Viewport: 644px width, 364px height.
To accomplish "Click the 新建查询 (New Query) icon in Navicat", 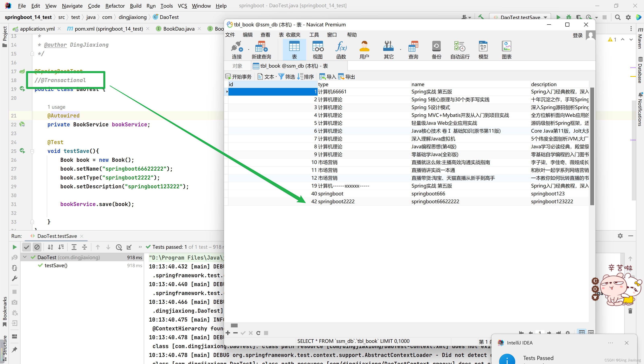I will point(261,50).
